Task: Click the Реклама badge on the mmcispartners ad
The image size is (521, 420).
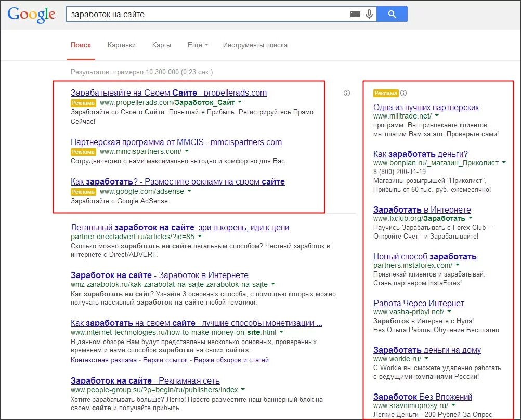Action: point(83,152)
